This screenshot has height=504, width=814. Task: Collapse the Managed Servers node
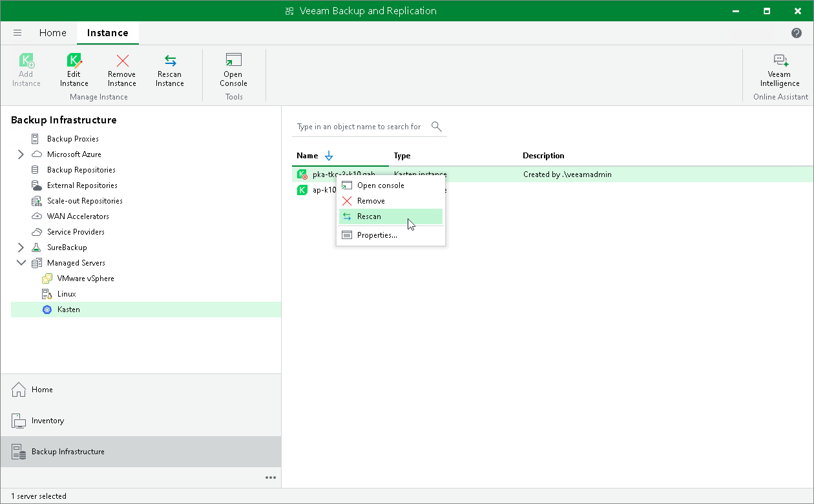21,263
